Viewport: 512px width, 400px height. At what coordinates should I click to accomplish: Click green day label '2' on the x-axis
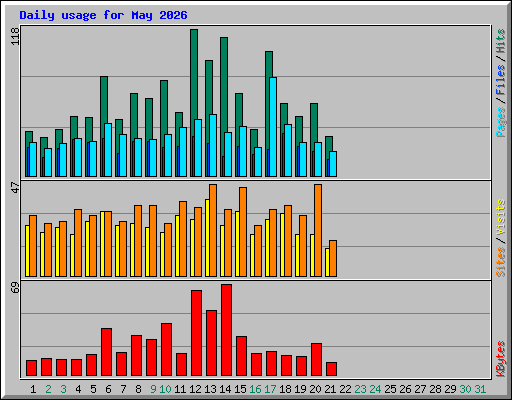48,389
